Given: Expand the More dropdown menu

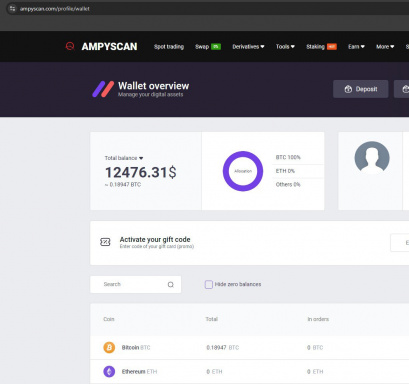Looking at the screenshot, I should coord(385,47).
